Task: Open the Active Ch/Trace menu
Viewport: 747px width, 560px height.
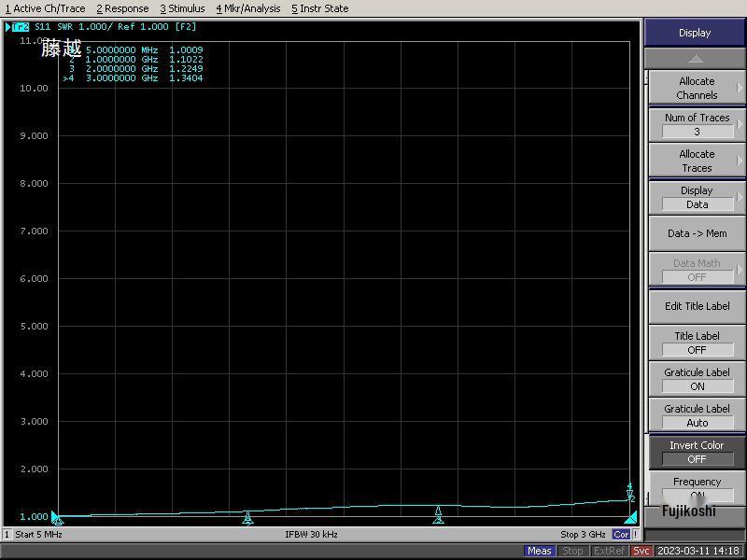Action: click(x=45, y=8)
